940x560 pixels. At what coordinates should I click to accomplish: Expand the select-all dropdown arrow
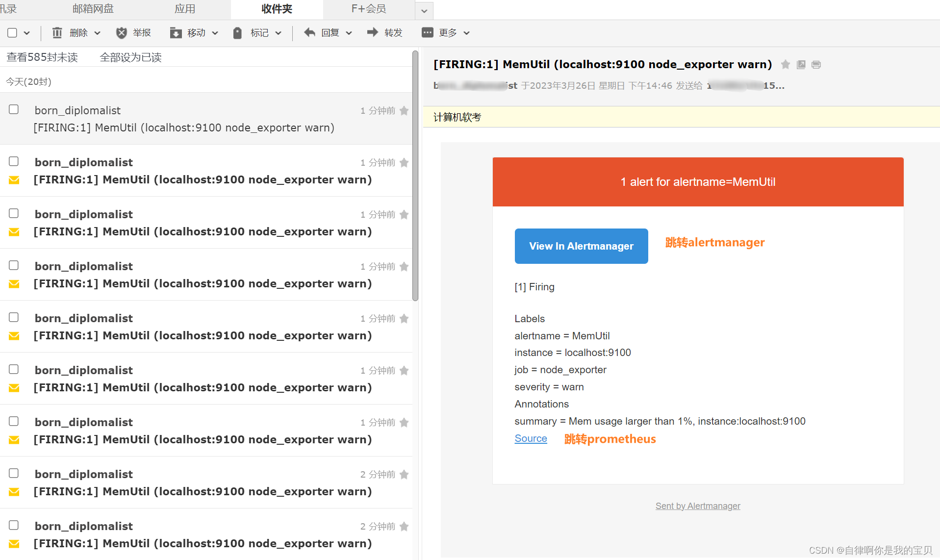(27, 33)
